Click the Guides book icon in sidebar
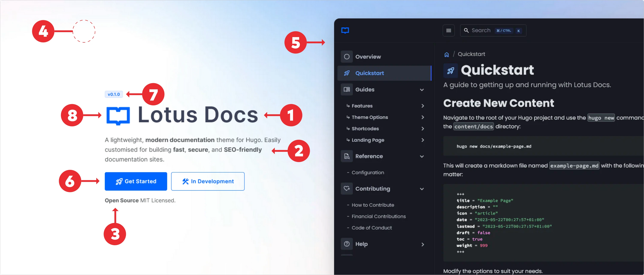644x275 pixels. 346,89
